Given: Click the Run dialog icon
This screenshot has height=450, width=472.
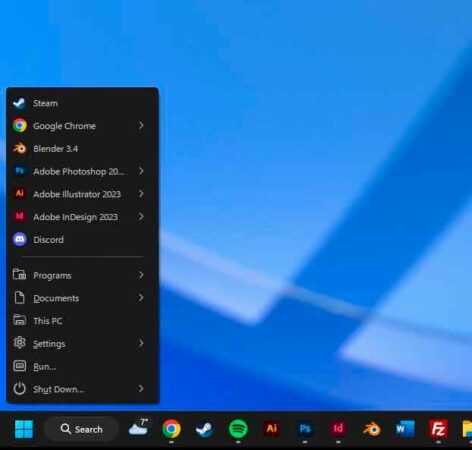Looking at the screenshot, I should [x=19, y=366].
